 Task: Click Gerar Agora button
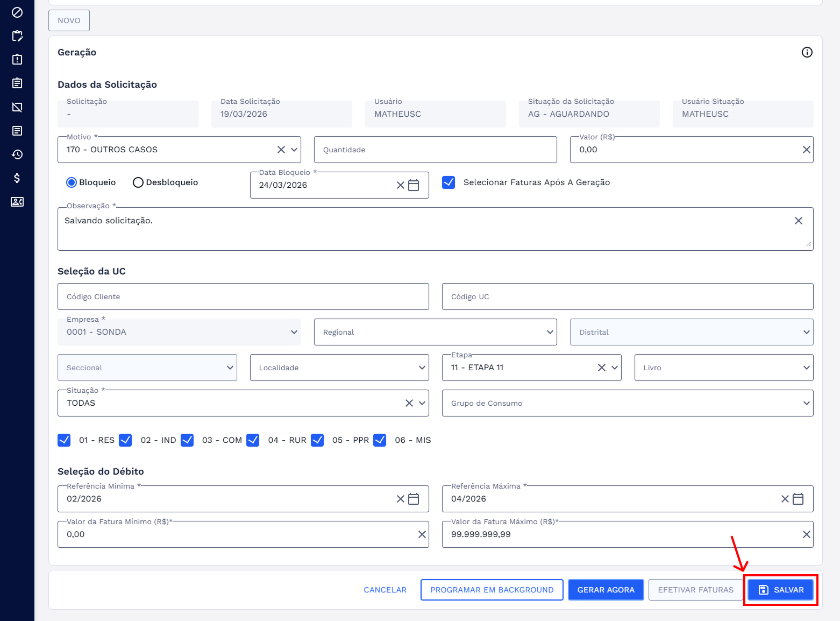tap(606, 590)
